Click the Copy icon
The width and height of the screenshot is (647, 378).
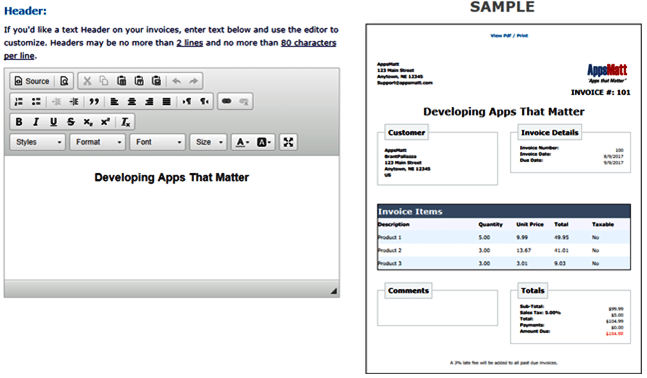[x=104, y=81]
